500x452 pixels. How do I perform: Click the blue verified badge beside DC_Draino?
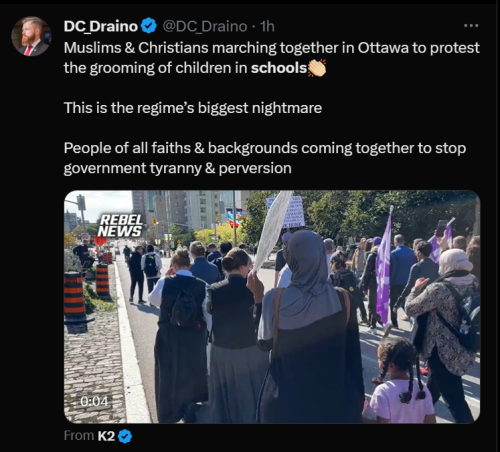coord(149,26)
